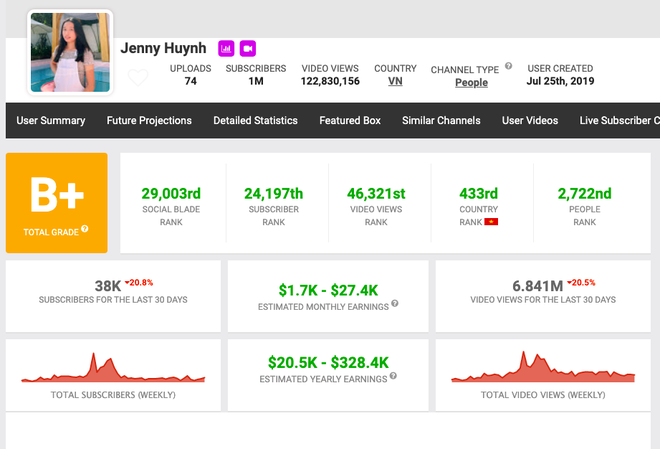Follow the VN country link
Screen dimensions: 660x449
(395, 81)
